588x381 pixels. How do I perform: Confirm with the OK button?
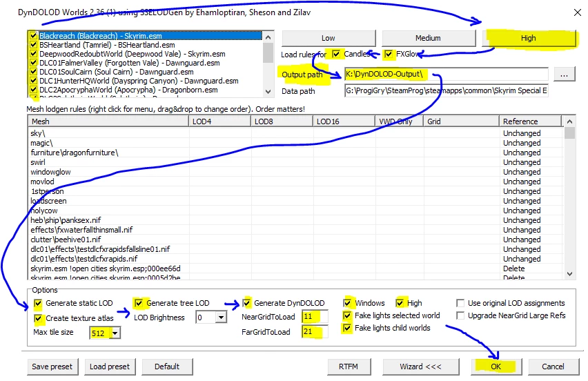pyautogui.click(x=496, y=367)
